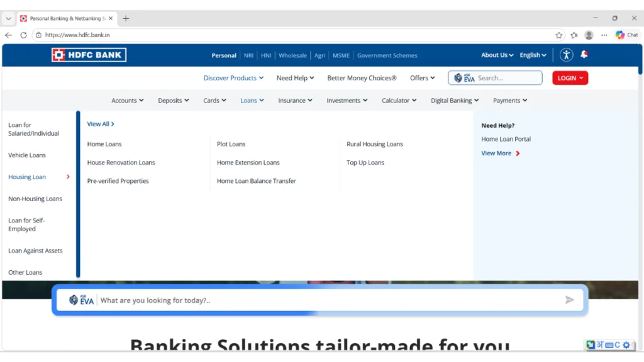Open Top Up Loans link

pyautogui.click(x=365, y=163)
